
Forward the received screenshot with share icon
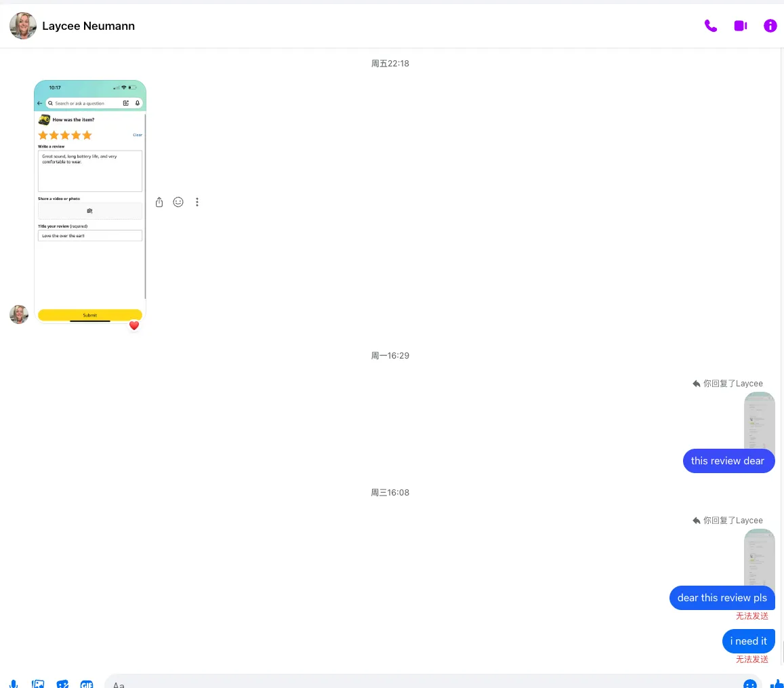coord(159,202)
